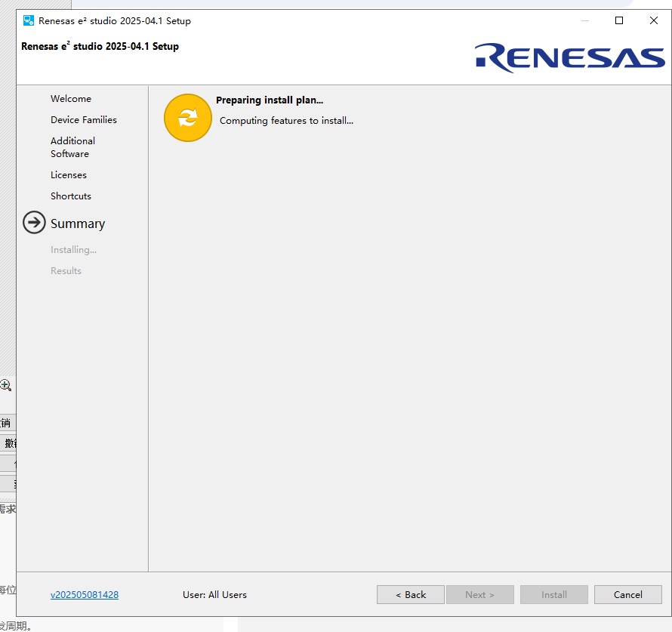The height and width of the screenshot is (632, 672).
Task: Select the Summary step
Action: pyautogui.click(x=78, y=224)
